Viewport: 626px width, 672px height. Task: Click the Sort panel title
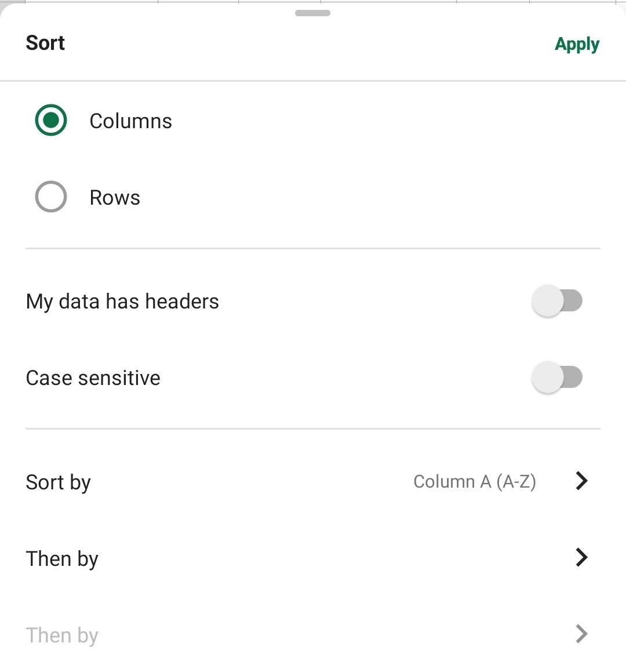click(45, 43)
